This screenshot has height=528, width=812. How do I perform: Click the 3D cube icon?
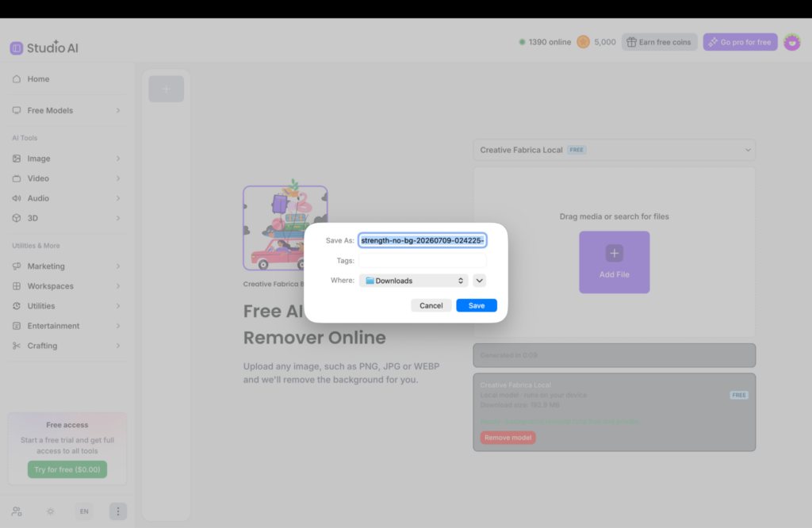pos(17,218)
